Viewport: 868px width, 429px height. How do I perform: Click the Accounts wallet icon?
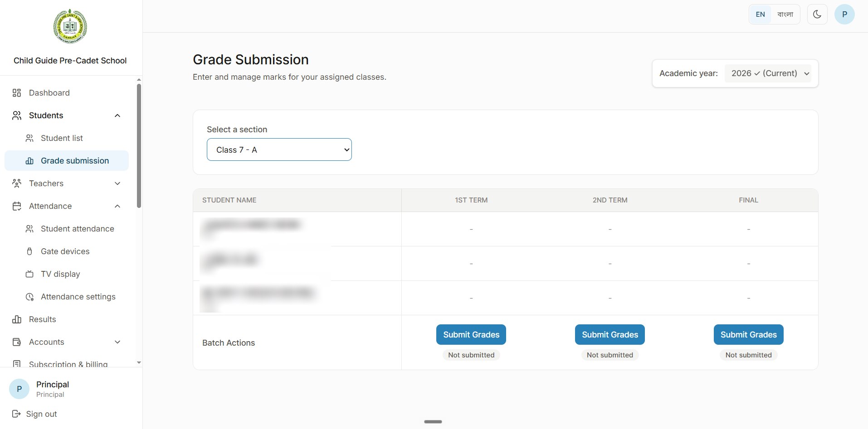pyautogui.click(x=17, y=342)
